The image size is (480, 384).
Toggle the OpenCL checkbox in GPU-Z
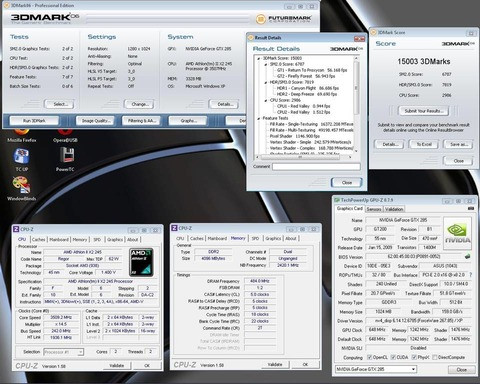coord(369,357)
